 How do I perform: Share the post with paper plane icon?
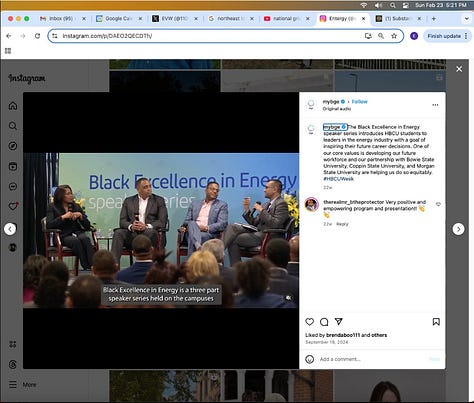click(x=339, y=321)
